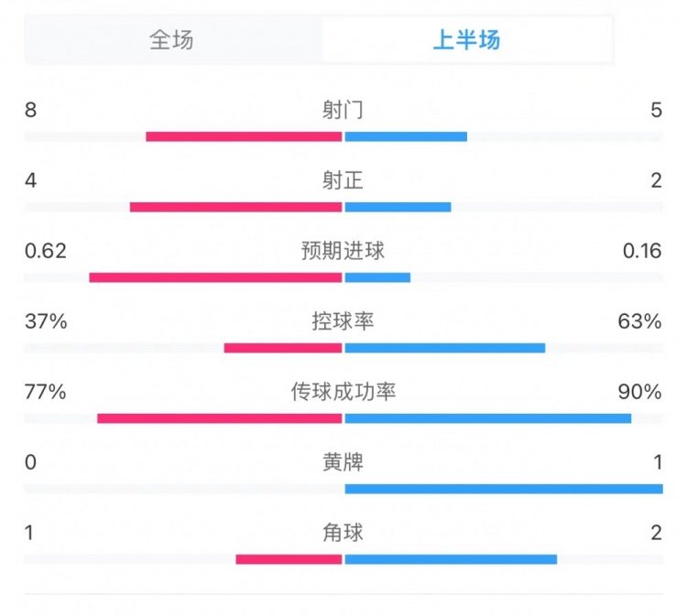Click the blue 控球率 bar
Screen dimensions: 687x616
click(445, 348)
